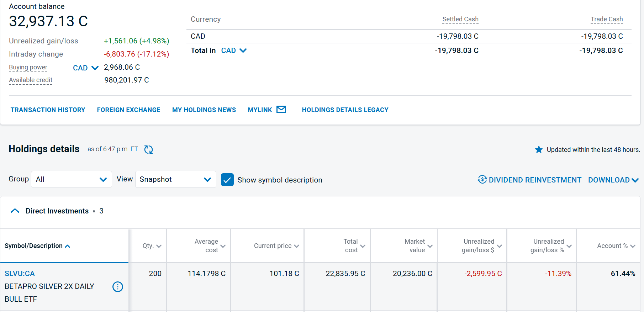Sort by the Account % column
The height and width of the screenshot is (312, 644).
[x=616, y=246]
